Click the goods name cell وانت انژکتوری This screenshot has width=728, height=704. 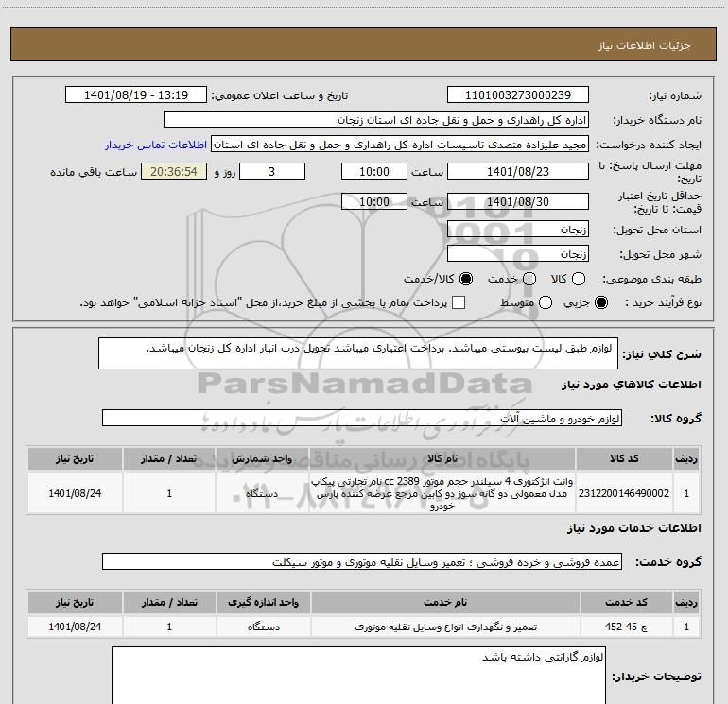tap(442, 493)
